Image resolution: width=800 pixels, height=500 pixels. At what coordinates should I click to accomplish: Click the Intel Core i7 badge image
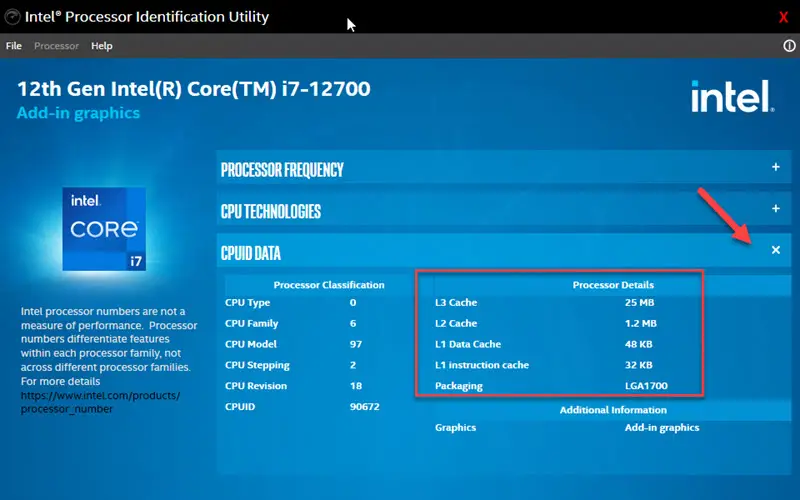(x=104, y=229)
